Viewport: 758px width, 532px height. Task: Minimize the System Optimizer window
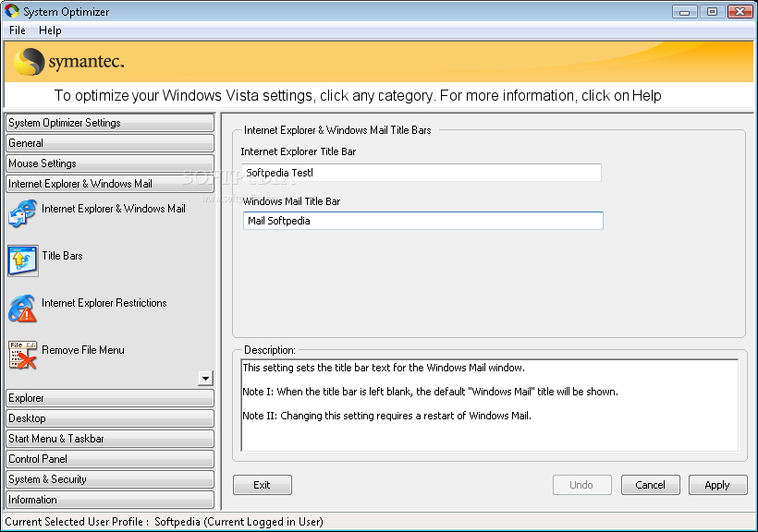point(685,12)
